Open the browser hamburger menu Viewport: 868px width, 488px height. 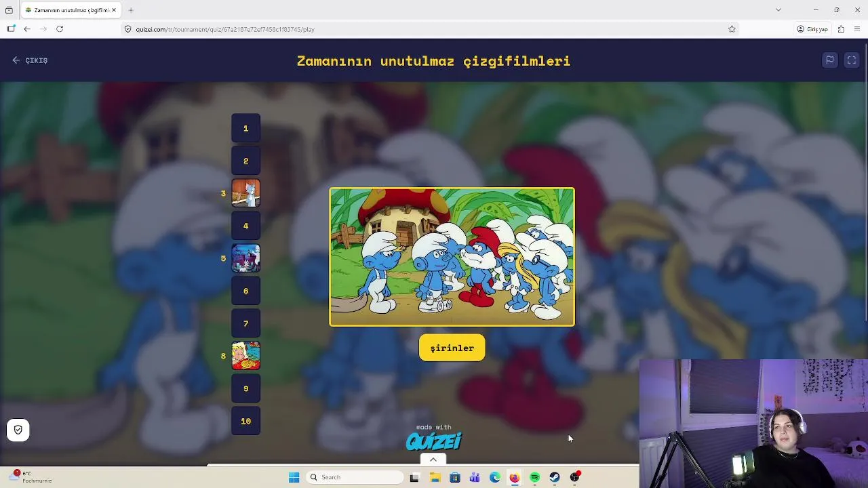pos(857,29)
